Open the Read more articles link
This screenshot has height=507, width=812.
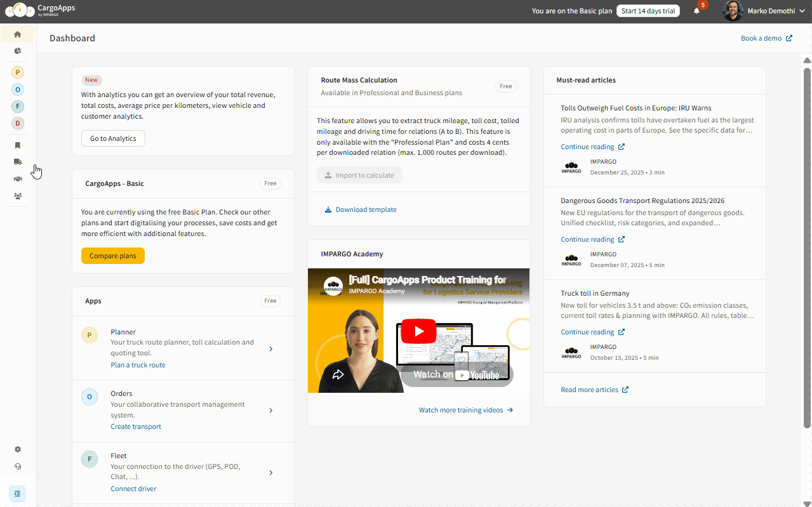[594, 390]
